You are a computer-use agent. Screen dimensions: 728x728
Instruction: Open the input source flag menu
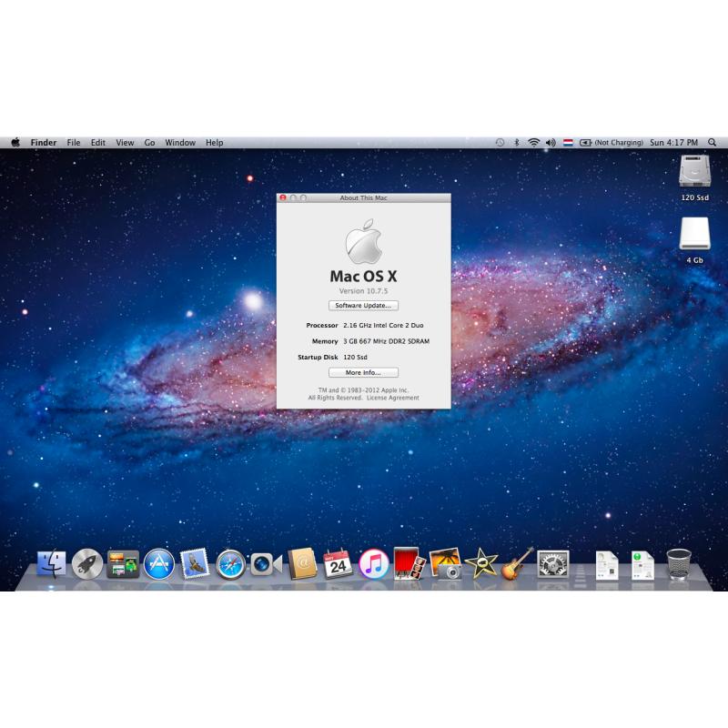click(568, 143)
